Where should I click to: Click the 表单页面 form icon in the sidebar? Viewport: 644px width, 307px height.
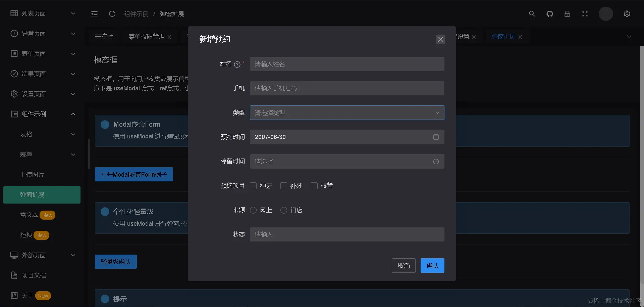tap(14, 54)
